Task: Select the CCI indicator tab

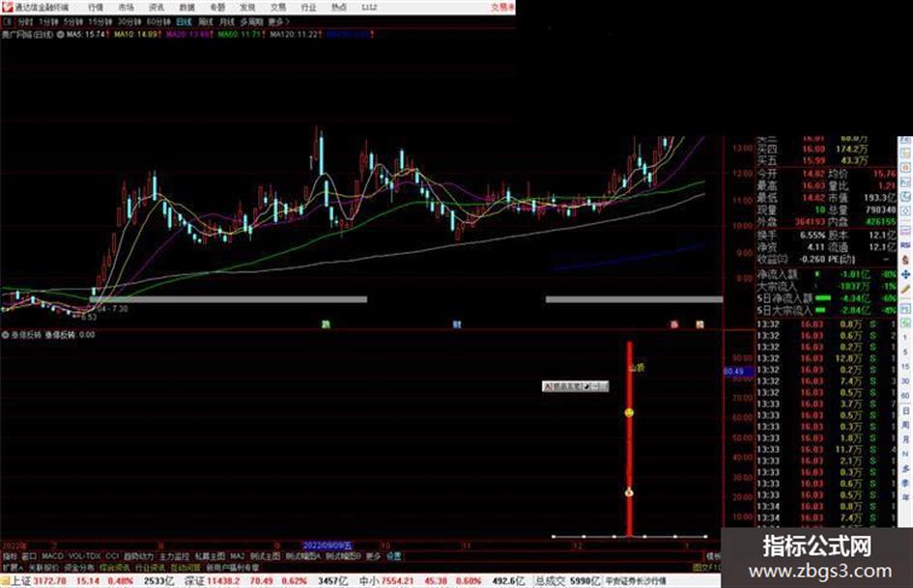Action: pos(112,556)
